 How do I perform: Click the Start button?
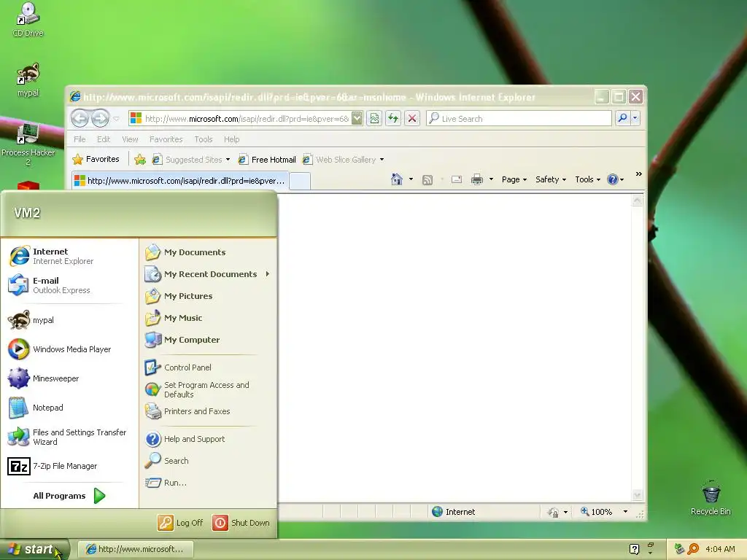click(34, 549)
